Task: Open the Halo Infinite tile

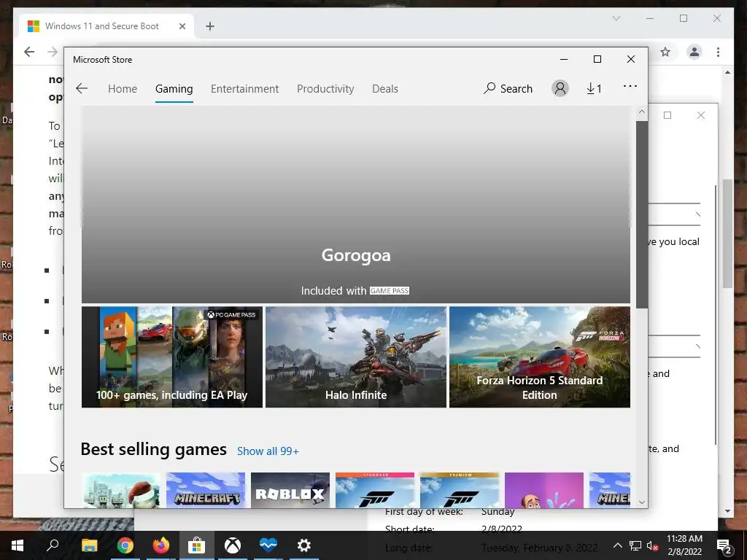Action: (356, 357)
